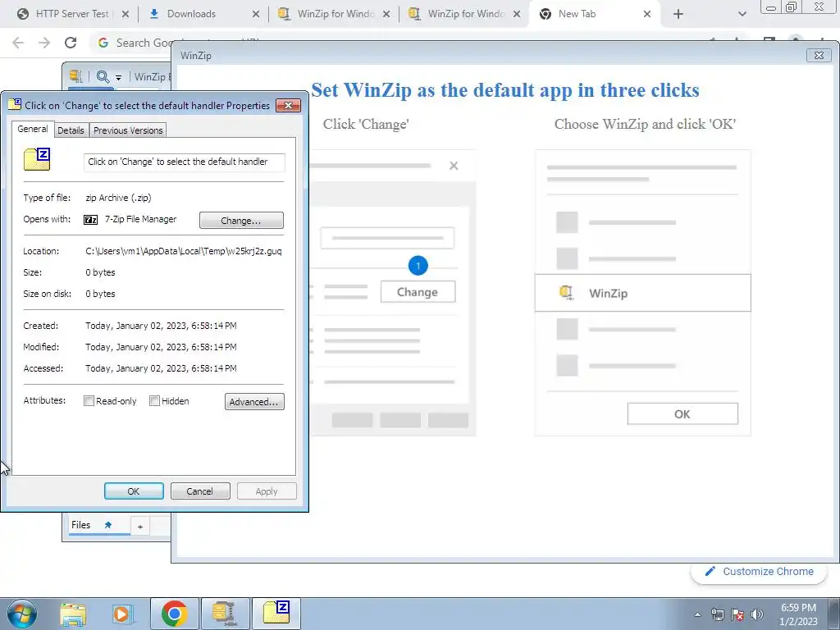Switch to HTTP Server Test browser tab

(72, 14)
